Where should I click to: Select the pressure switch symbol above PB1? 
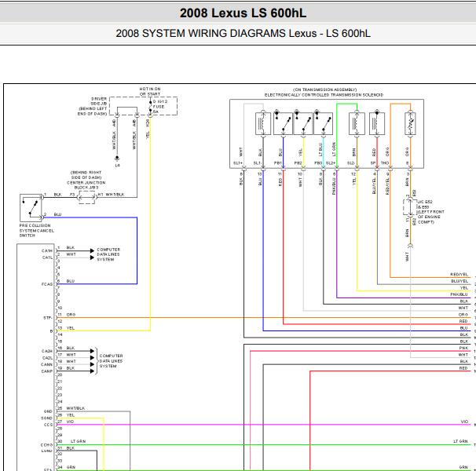coord(283,123)
